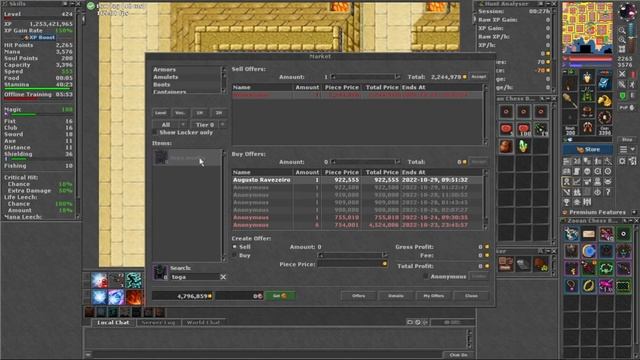Select the Augusto Ravezeiro buy offer row
Image resolution: width=640 pixels, height=360 pixels.
click(357, 180)
